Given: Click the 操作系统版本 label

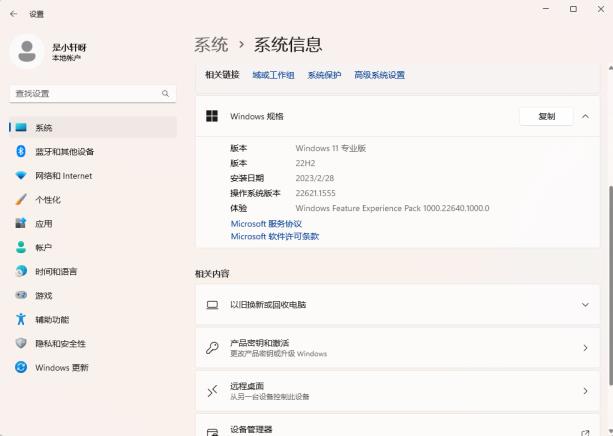Looking at the screenshot, I should [255, 193].
